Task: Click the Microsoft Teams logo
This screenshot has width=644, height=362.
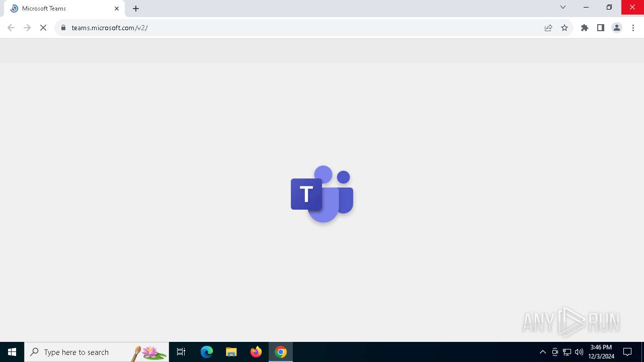Action: pyautogui.click(x=322, y=194)
